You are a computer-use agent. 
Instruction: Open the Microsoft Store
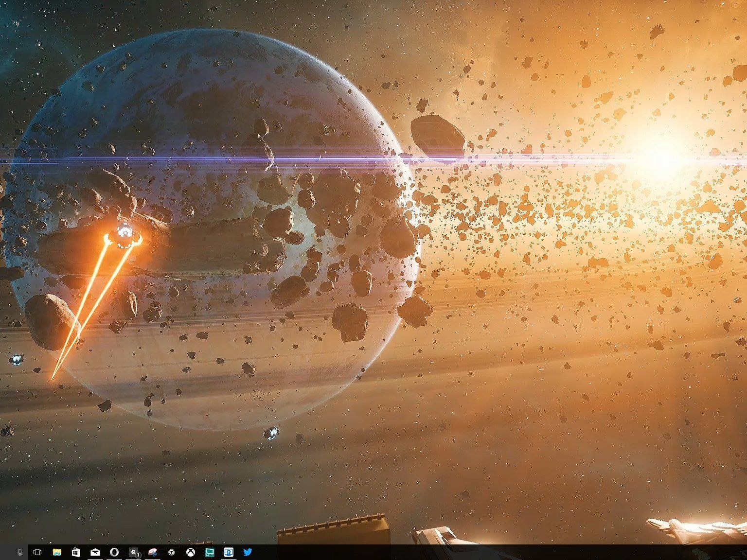pyautogui.click(x=76, y=552)
